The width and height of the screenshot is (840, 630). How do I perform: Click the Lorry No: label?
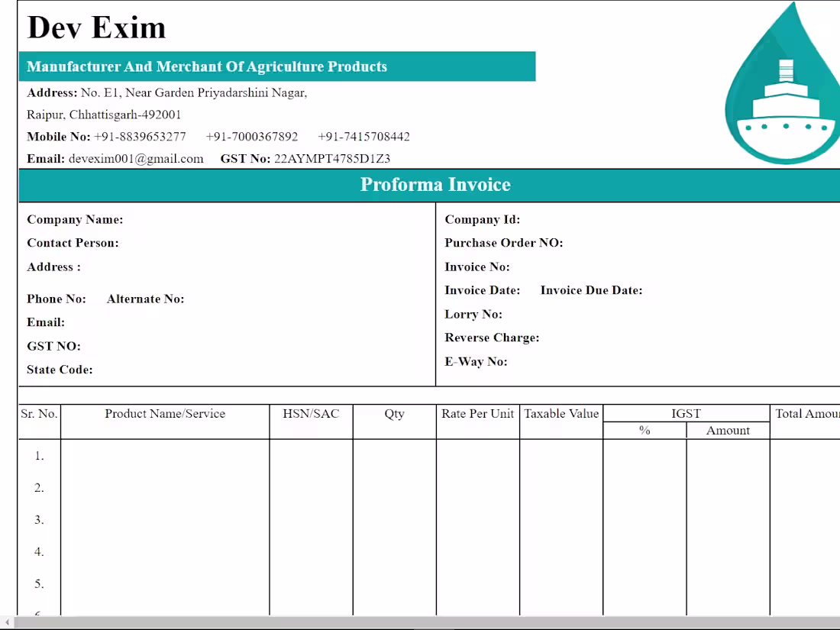tap(473, 315)
